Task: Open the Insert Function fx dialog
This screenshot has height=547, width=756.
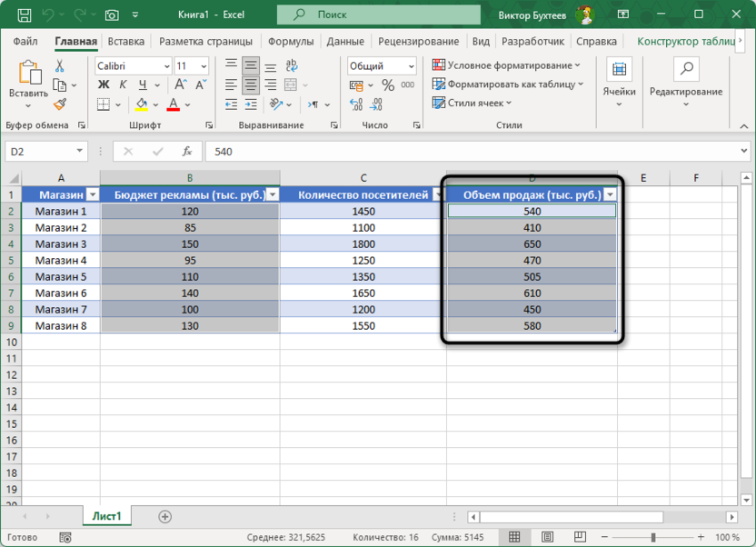Action: (187, 152)
